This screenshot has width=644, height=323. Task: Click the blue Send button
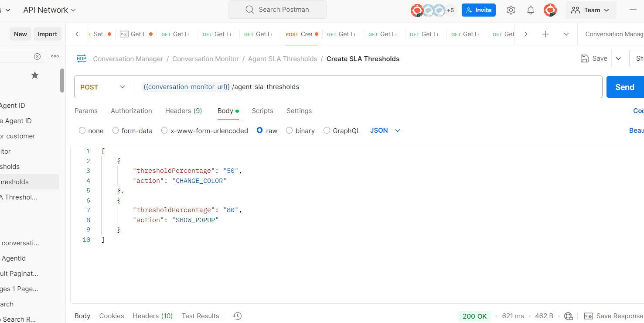pyautogui.click(x=624, y=87)
